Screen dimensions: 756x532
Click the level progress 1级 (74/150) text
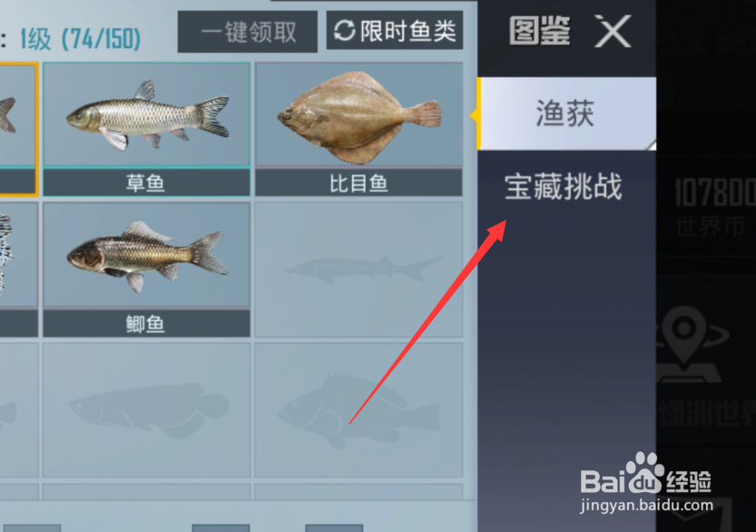[80, 39]
